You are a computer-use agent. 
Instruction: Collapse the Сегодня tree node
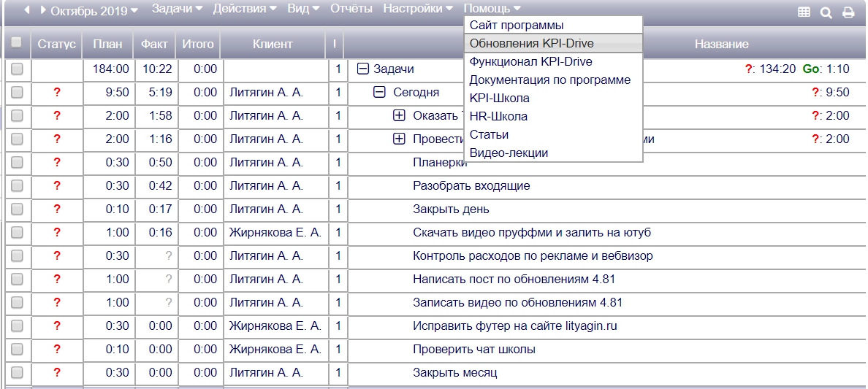tap(379, 93)
